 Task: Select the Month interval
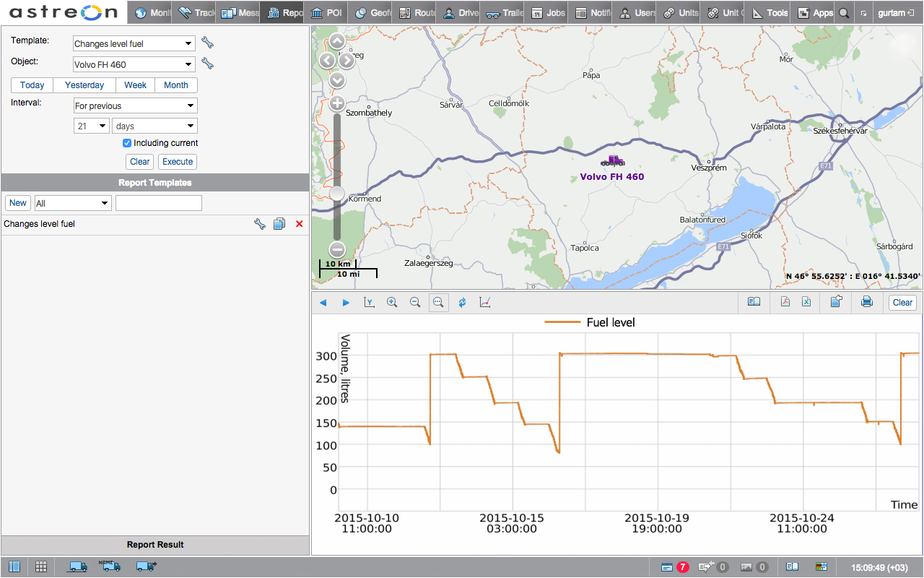click(176, 85)
